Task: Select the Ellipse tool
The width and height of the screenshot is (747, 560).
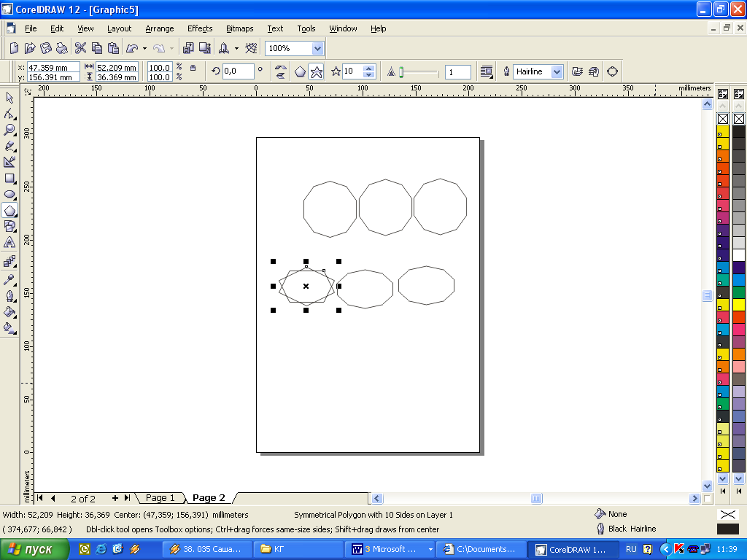Action: click(x=9, y=194)
